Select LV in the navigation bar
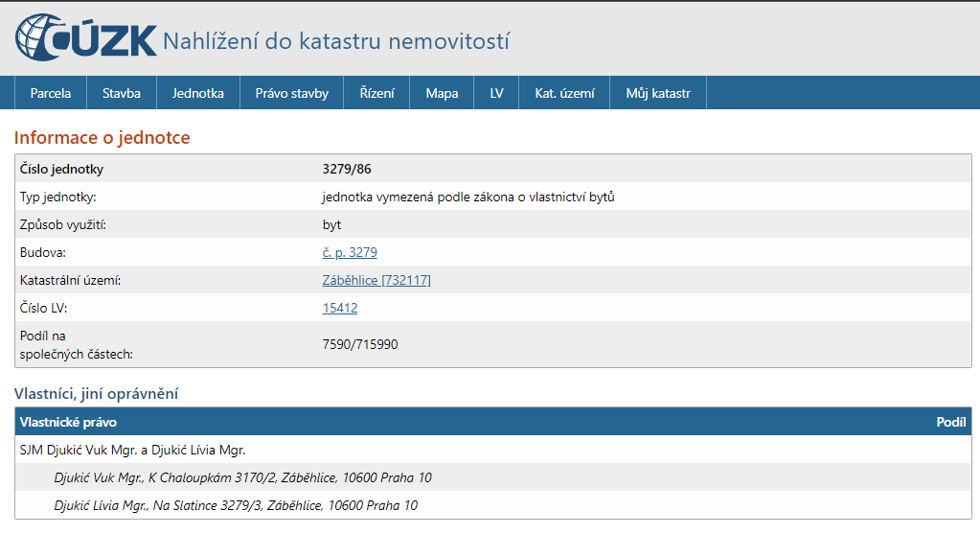The image size is (980, 534). [x=496, y=93]
